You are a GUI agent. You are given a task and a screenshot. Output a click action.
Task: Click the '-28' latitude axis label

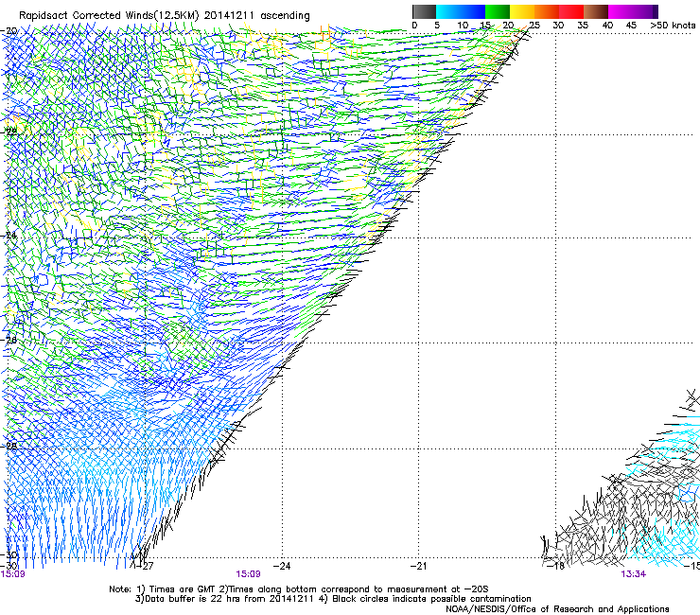9,446
